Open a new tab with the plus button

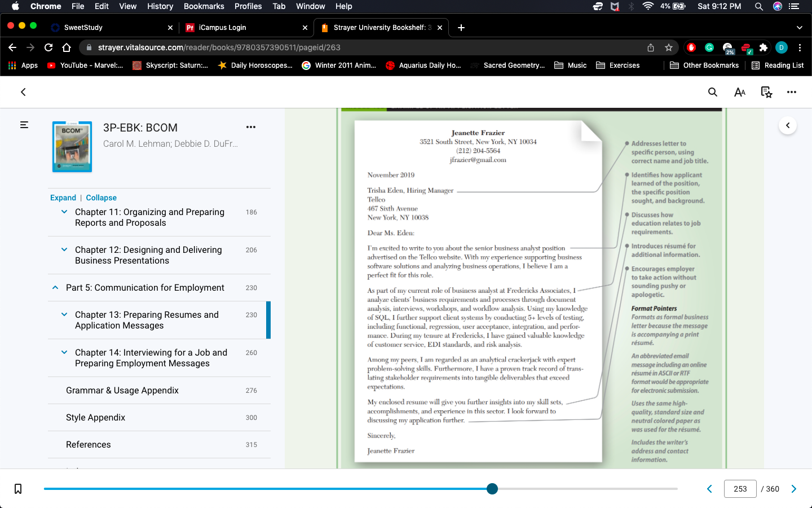[461, 28]
